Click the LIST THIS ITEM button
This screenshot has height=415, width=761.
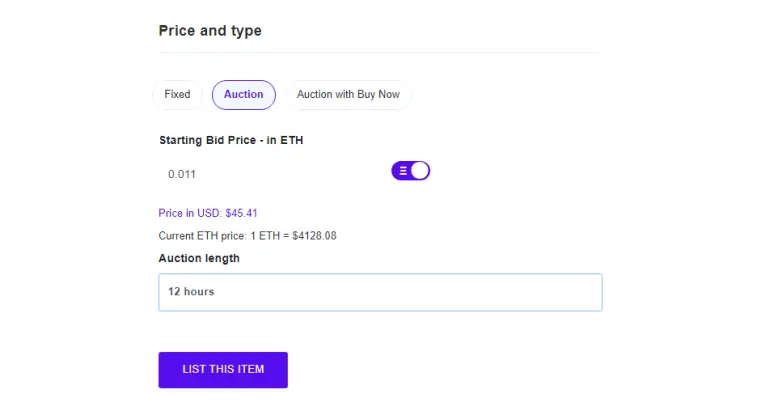pos(223,370)
